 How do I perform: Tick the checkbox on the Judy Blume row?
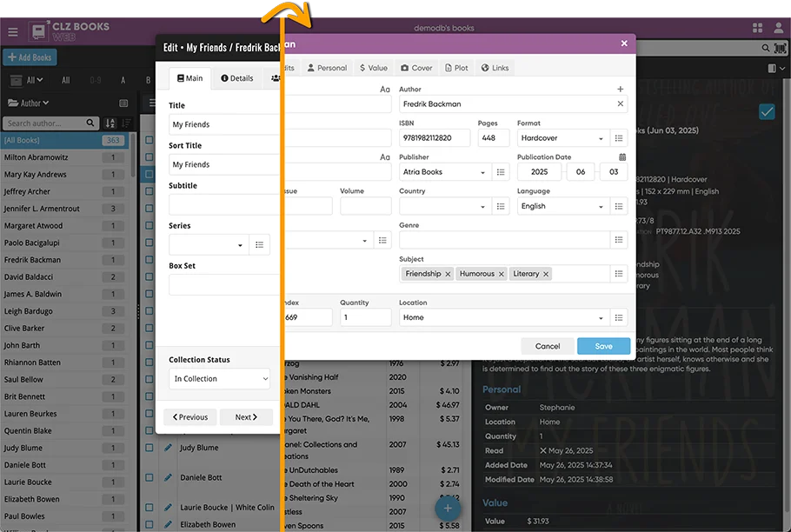(150, 448)
